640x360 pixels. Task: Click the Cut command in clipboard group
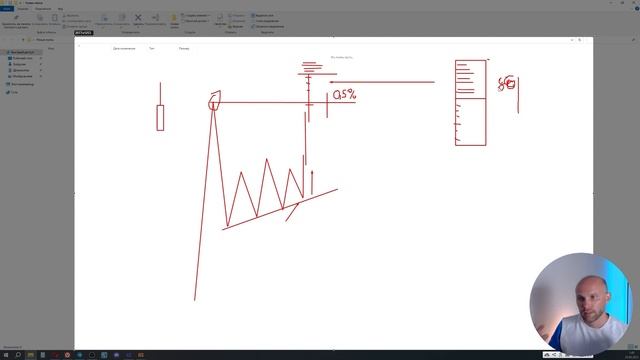tap(72, 16)
